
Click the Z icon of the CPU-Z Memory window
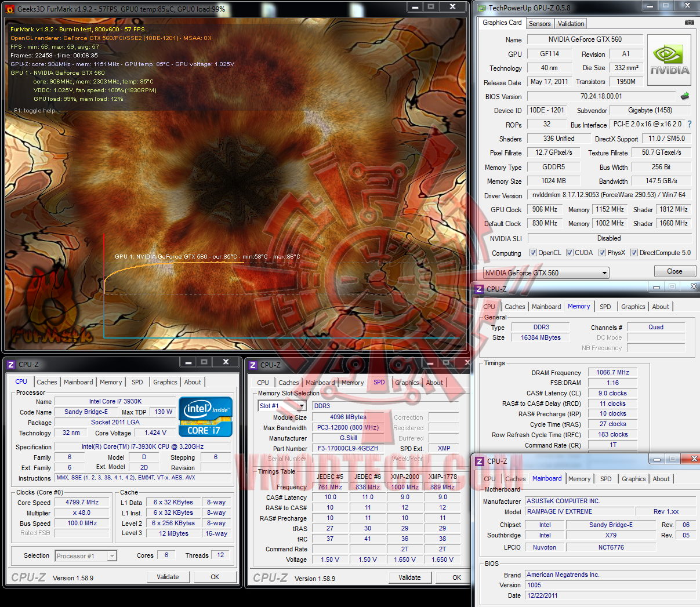click(479, 289)
